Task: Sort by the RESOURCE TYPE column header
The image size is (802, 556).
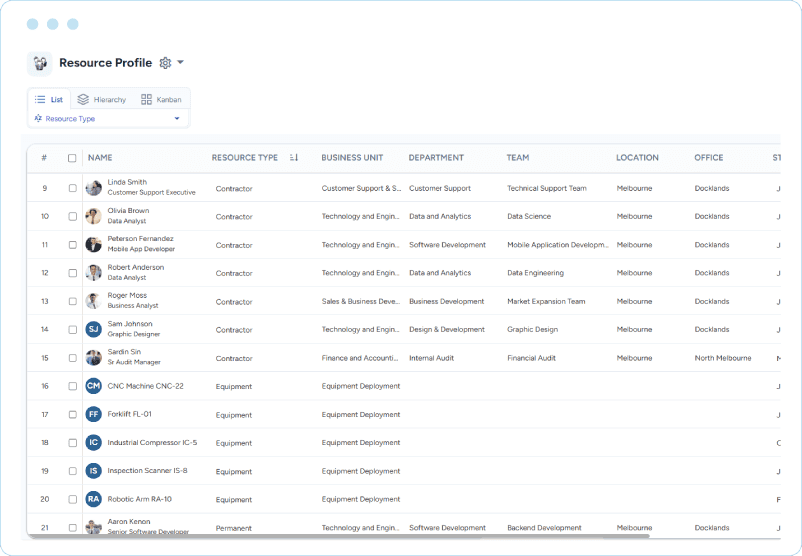Action: click(x=244, y=158)
